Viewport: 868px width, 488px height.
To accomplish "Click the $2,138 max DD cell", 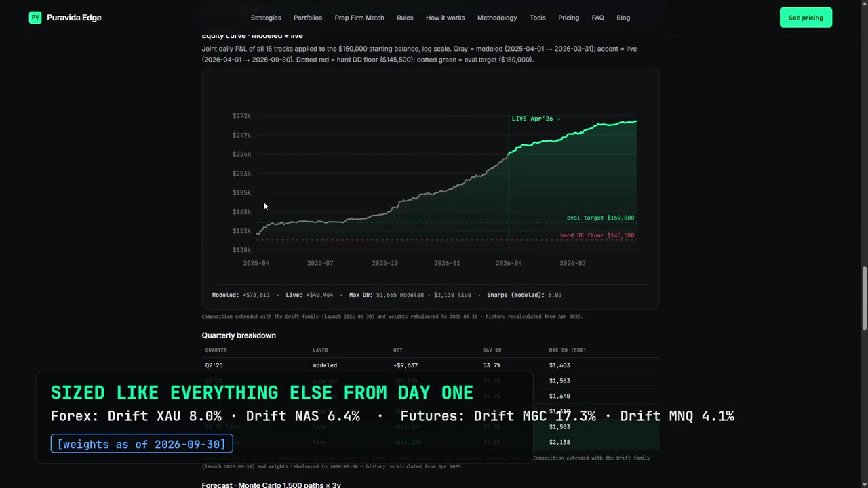I will click(x=559, y=442).
